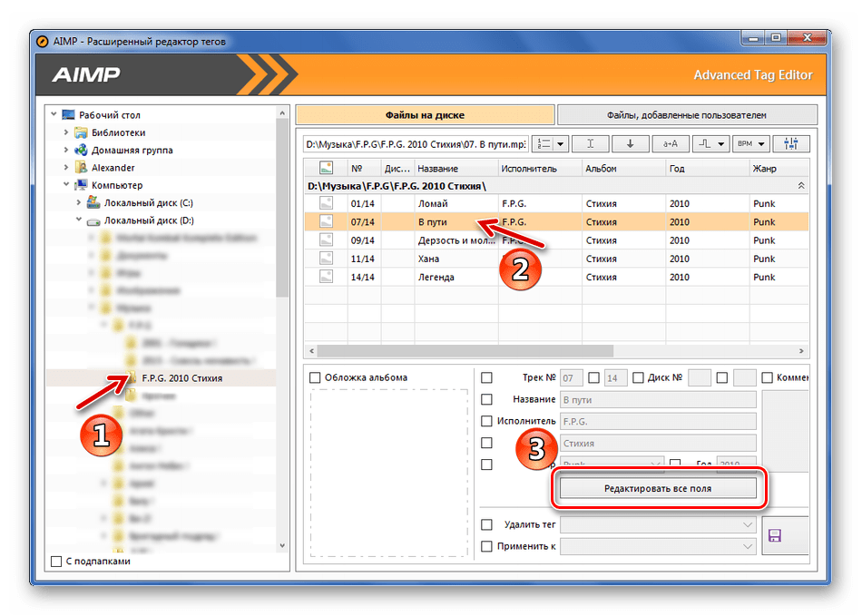Screen dimensions: 862x616
Task: Click the equalizer sliders settings icon
Action: 790,144
